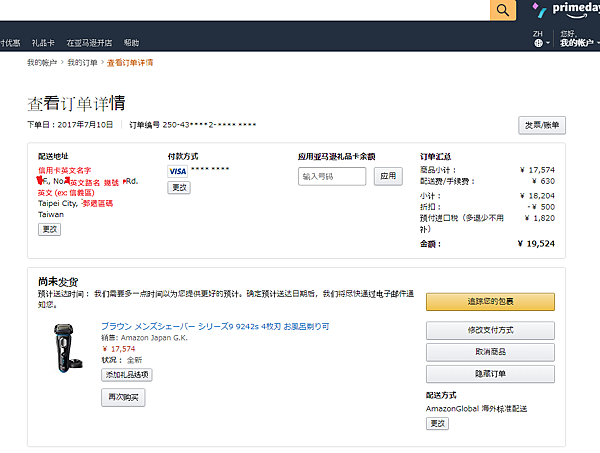Select the 小计 amount ¥ 18,204
This screenshot has width=600, height=453.
537,196
